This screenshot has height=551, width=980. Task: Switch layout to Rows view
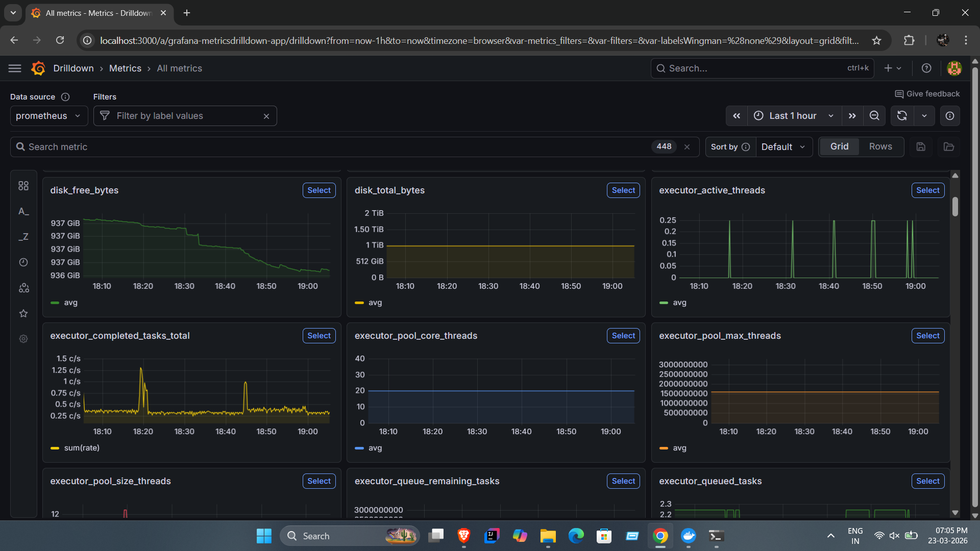tap(880, 147)
